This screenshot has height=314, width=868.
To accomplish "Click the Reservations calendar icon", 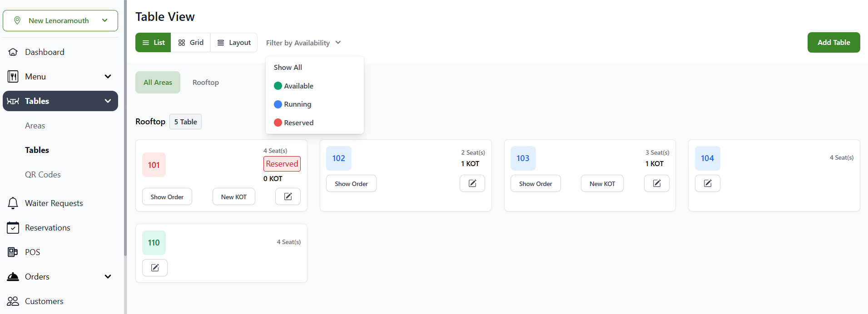I will pos(13,228).
